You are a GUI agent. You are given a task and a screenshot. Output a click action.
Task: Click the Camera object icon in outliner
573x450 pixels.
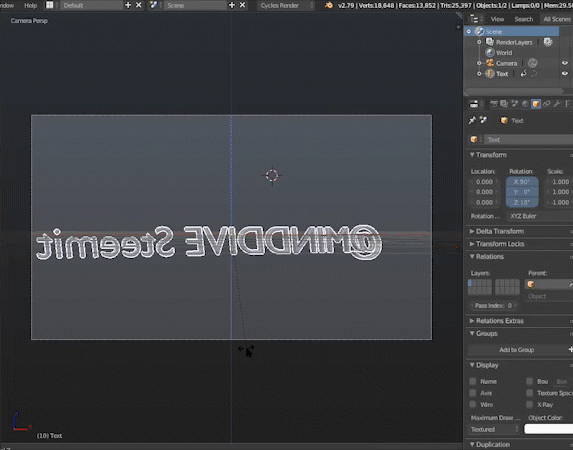pos(490,63)
